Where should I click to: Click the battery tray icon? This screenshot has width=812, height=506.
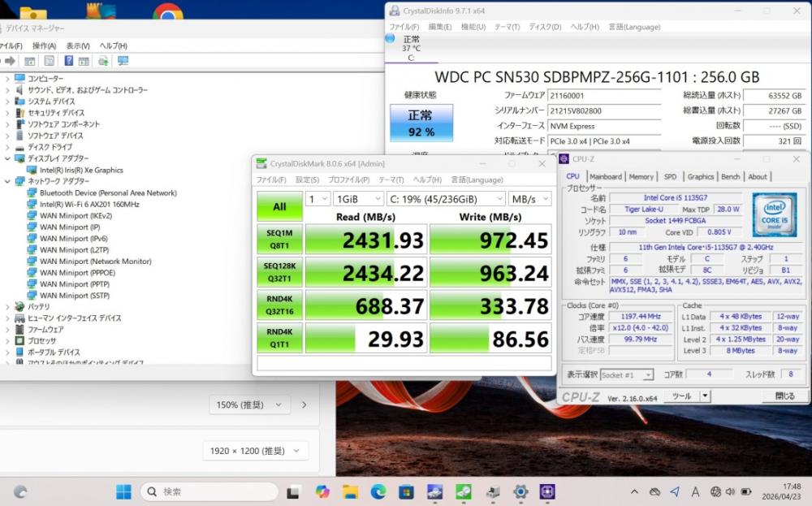746,491
